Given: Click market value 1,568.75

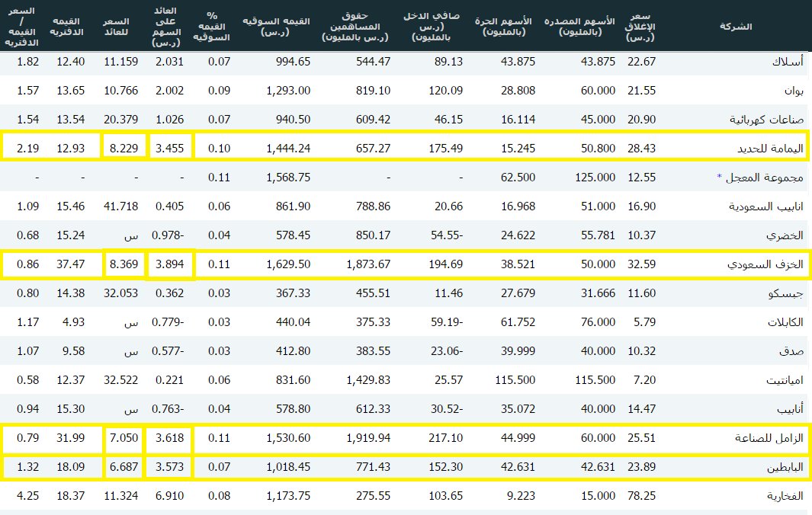Looking at the screenshot, I should 288,178.
